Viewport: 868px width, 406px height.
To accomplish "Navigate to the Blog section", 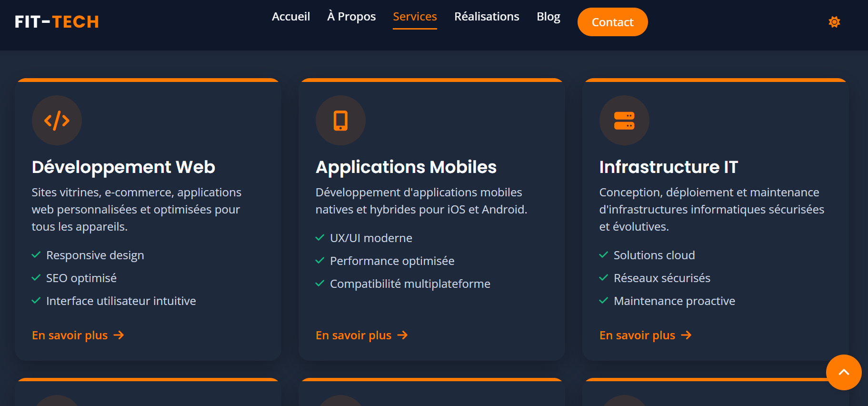I will click(548, 17).
